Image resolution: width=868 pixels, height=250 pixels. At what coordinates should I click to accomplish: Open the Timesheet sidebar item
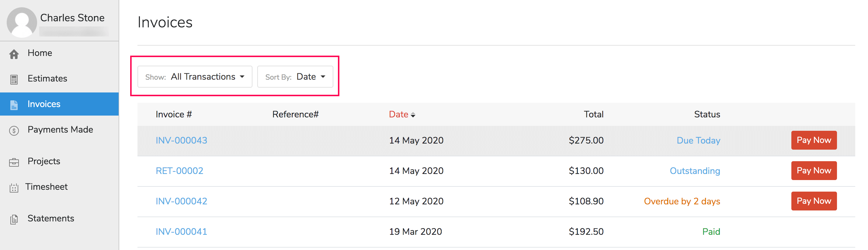[x=47, y=187]
